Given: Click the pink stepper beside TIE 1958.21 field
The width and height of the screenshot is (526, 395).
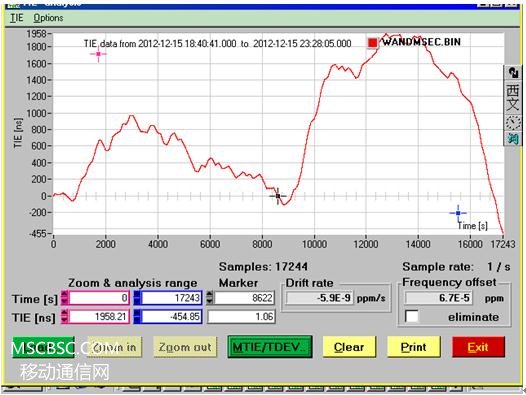Looking at the screenshot, I should tap(64, 316).
